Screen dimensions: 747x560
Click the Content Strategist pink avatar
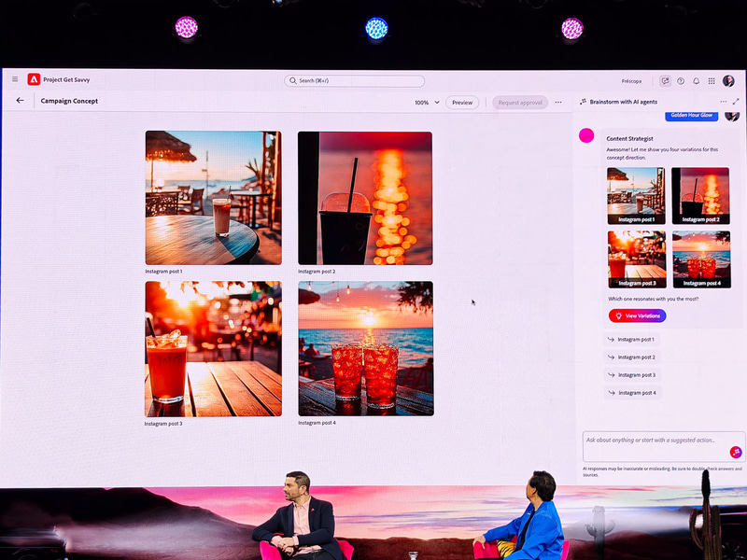(586, 135)
